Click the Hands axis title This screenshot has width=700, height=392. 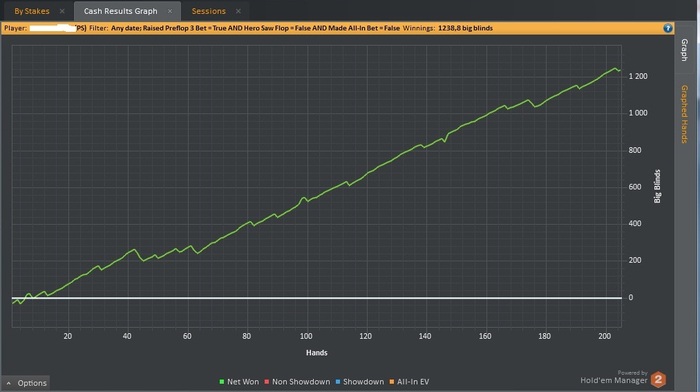317,353
